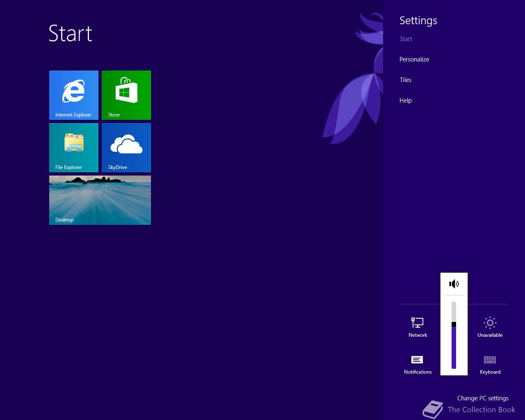525x420 pixels.
Task: Open the Internet Explorer tile
Action: (x=74, y=95)
